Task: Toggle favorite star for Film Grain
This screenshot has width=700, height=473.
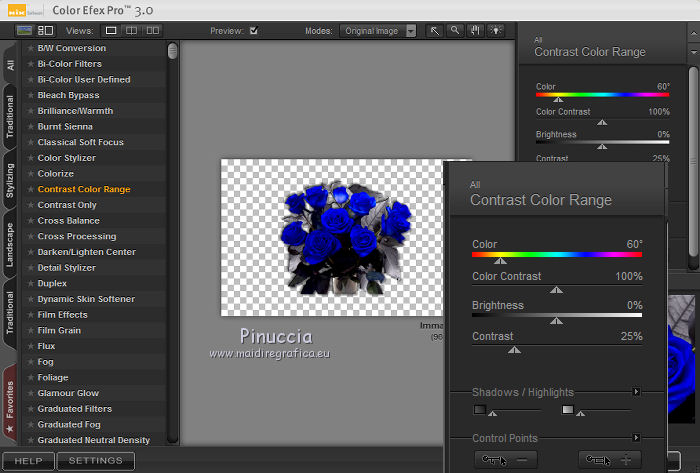Action: click(x=30, y=330)
